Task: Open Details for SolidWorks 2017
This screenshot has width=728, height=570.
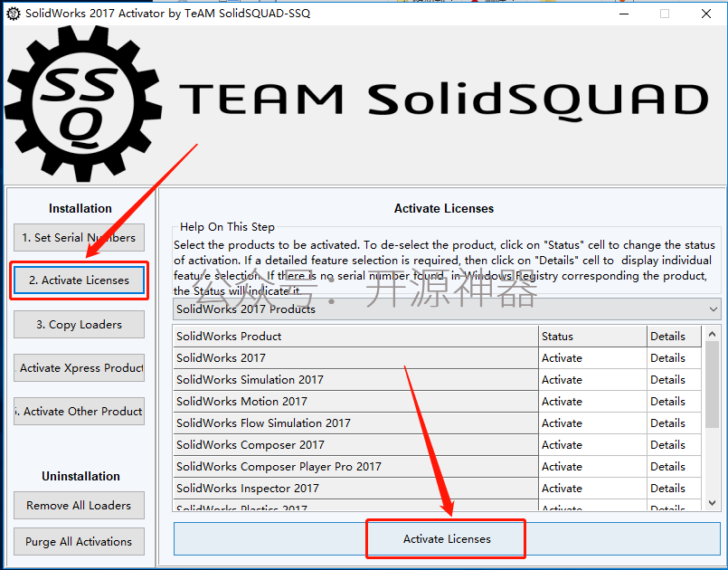Action: click(674, 358)
